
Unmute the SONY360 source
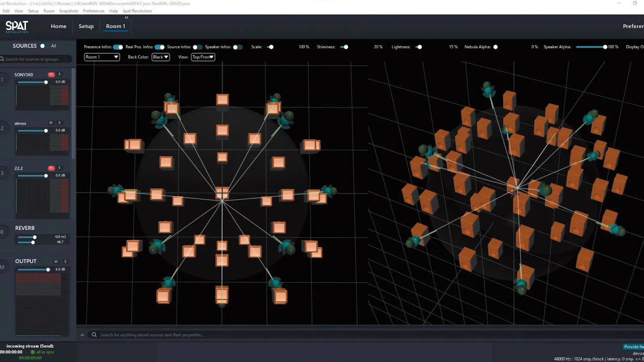[x=51, y=74]
